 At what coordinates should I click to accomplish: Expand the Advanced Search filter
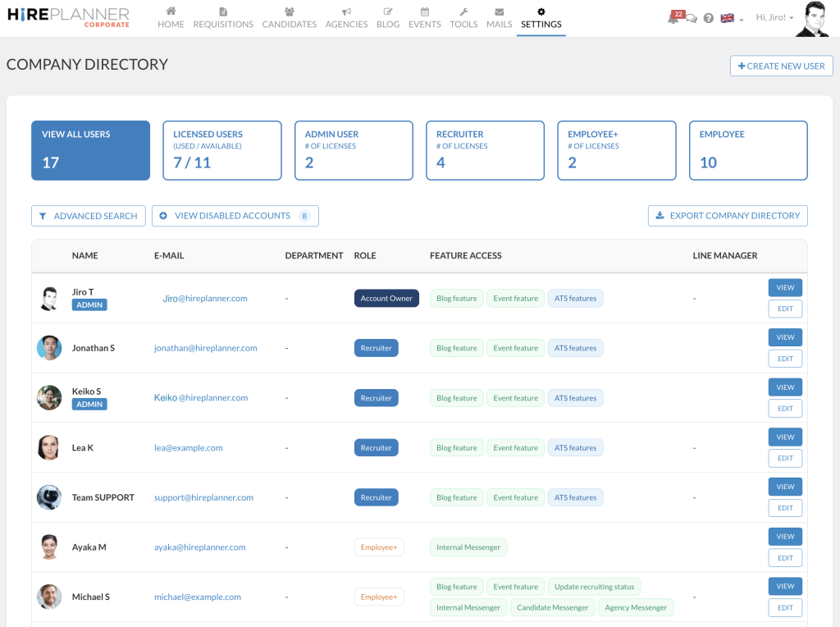tap(89, 216)
